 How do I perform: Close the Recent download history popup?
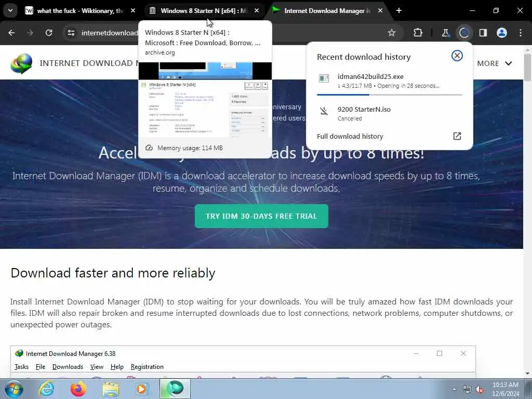coord(457,56)
